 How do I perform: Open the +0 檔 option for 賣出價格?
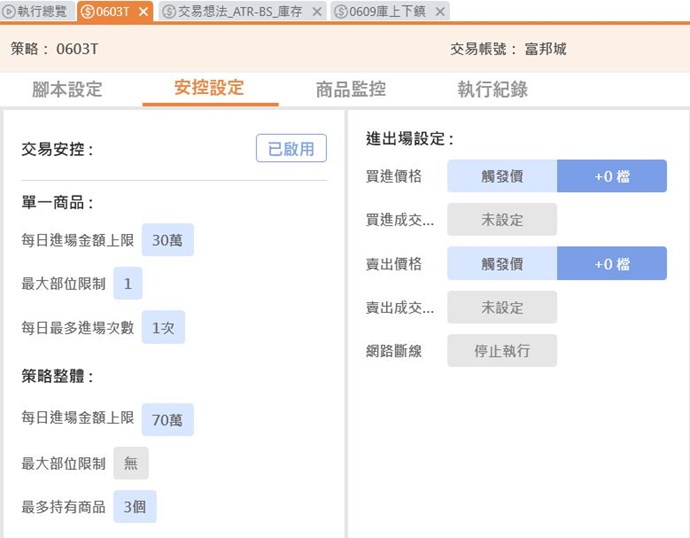pos(612,264)
